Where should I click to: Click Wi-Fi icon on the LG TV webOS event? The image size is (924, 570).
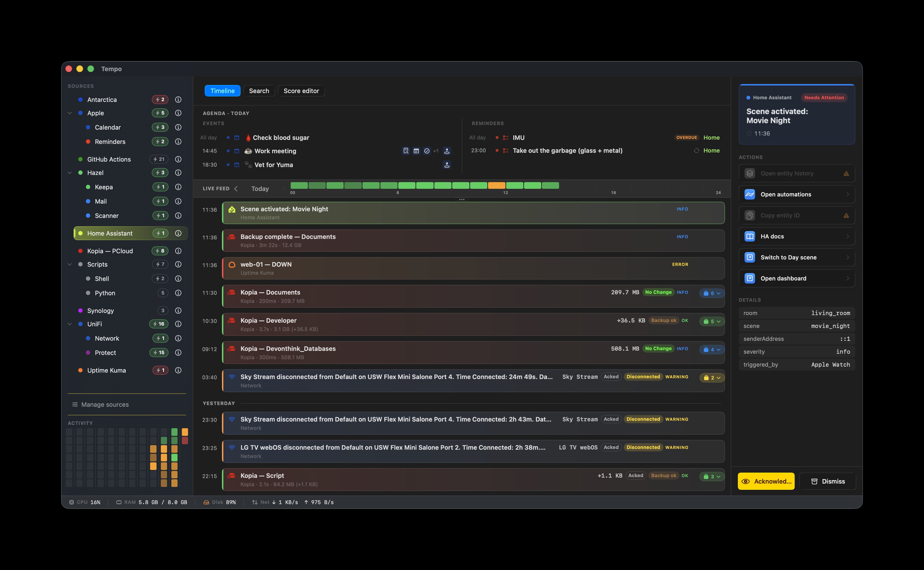pyautogui.click(x=232, y=448)
